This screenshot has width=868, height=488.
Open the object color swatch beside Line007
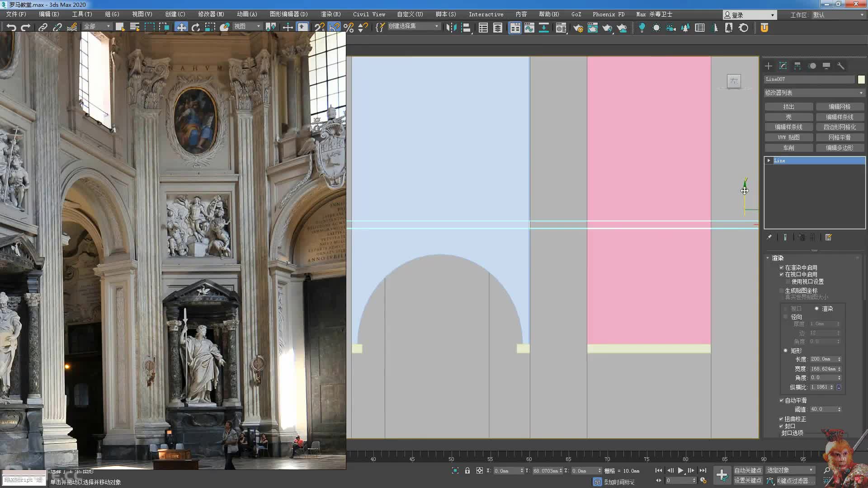click(861, 80)
